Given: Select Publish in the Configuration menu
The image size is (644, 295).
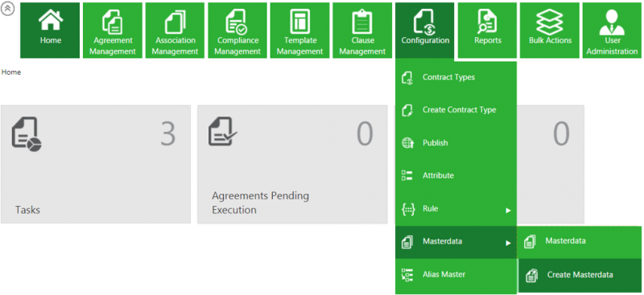Looking at the screenshot, I should (456, 143).
